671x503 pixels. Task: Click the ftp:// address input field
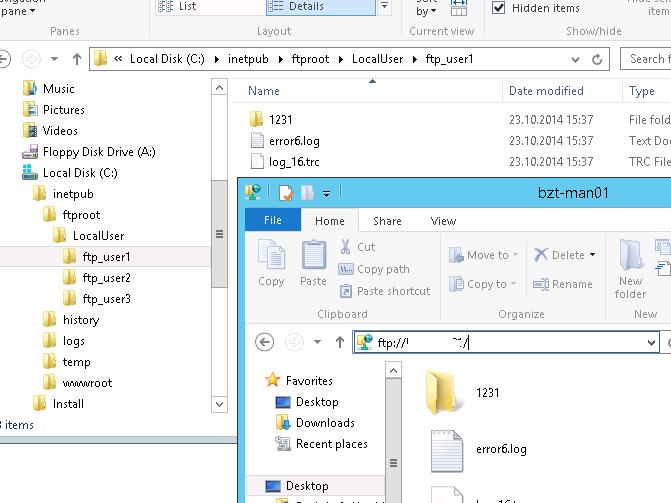(x=500, y=342)
